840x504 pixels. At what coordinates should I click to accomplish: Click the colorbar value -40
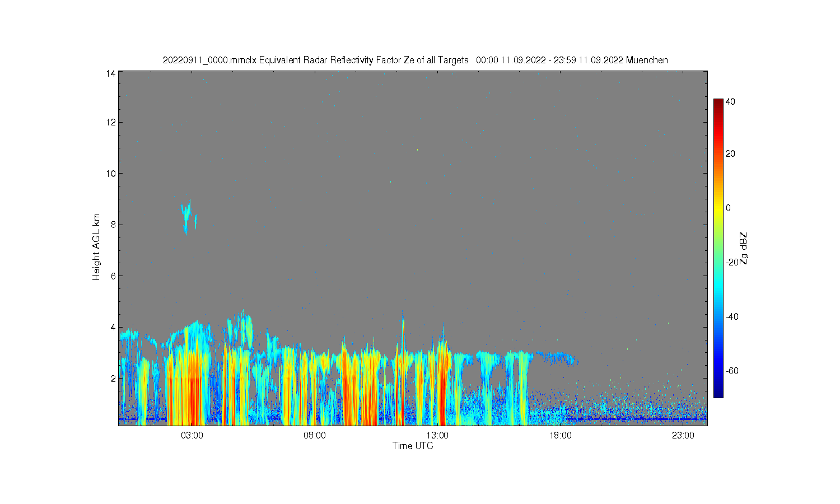click(x=732, y=316)
